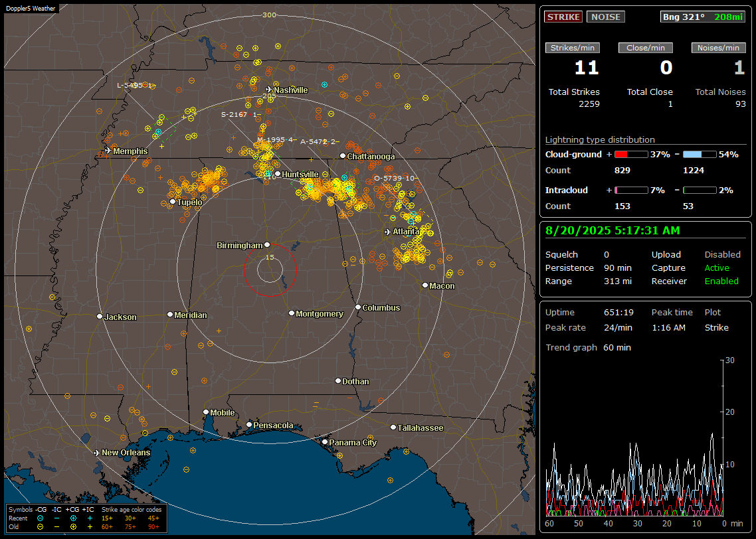Select the Chattanooga city marker dot
The height and width of the screenshot is (539, 756).
tap(343, 156)
